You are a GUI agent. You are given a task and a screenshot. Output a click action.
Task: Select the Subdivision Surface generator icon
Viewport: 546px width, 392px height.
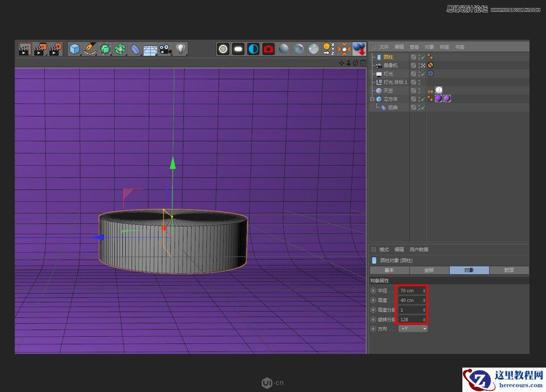(x=105, y=49)
